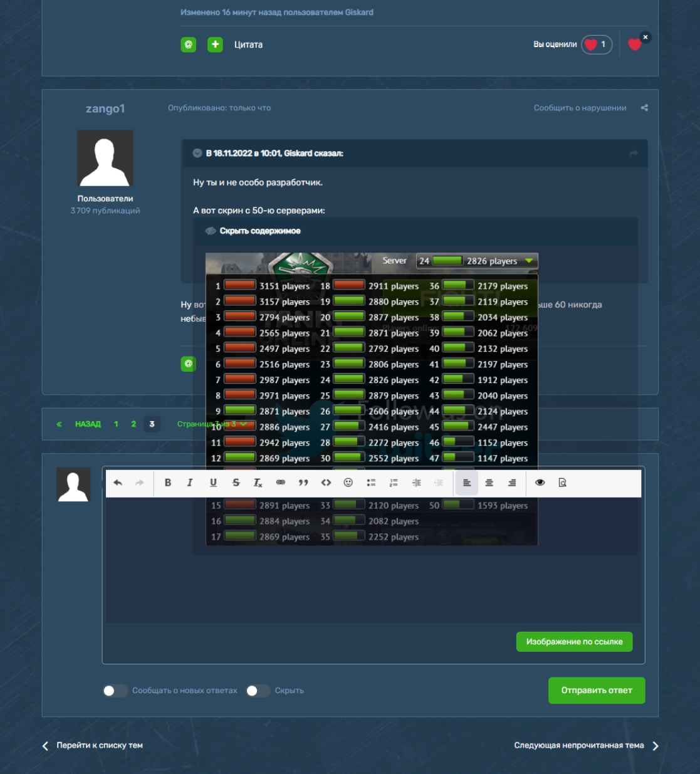This screenshot has width=700, height=774.
Task: Toggle notify about new replies
Action: (x=115, y=691)
